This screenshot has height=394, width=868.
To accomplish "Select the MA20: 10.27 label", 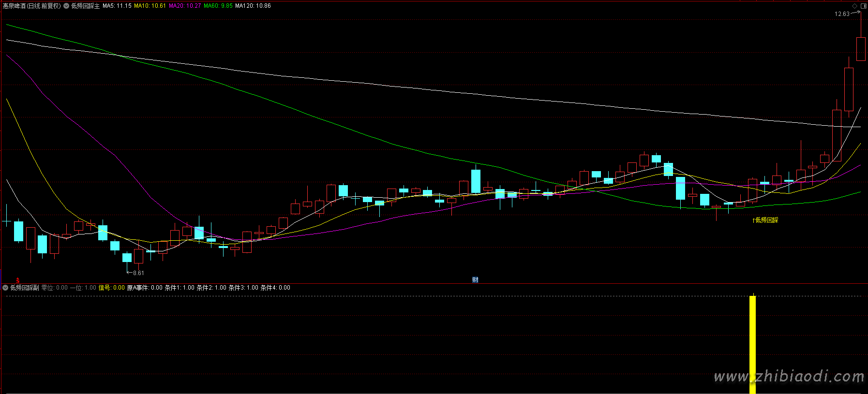I will coord(185,6).
